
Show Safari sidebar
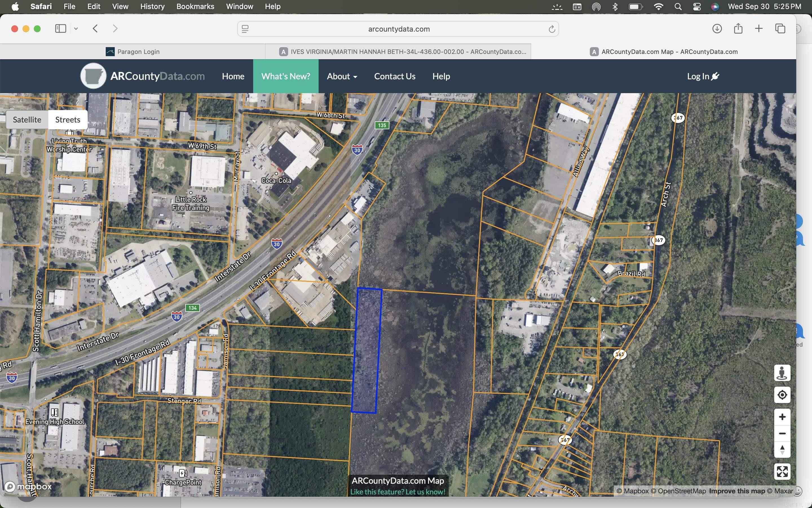60,29
